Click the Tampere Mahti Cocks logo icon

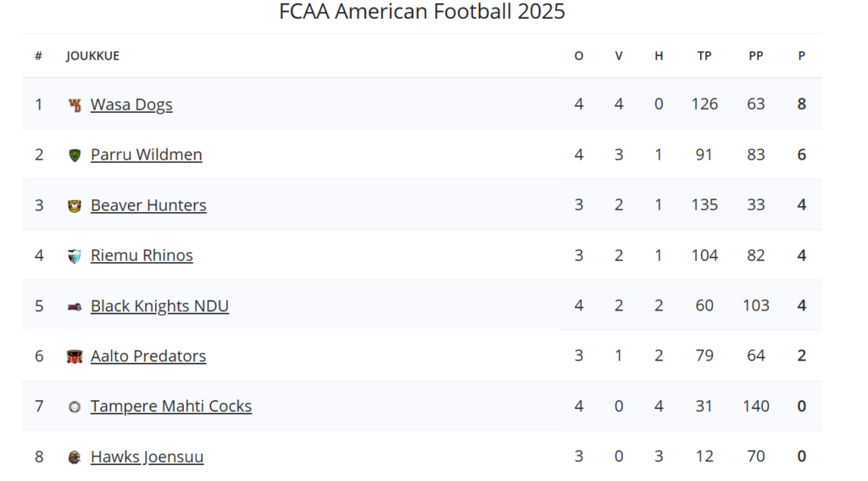click(x=75, y=407)
